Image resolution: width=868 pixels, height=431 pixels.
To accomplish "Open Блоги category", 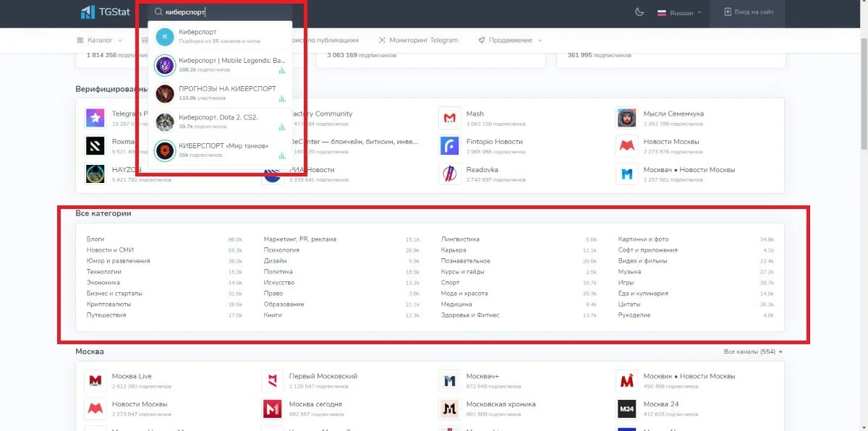I will coord(95,239).
